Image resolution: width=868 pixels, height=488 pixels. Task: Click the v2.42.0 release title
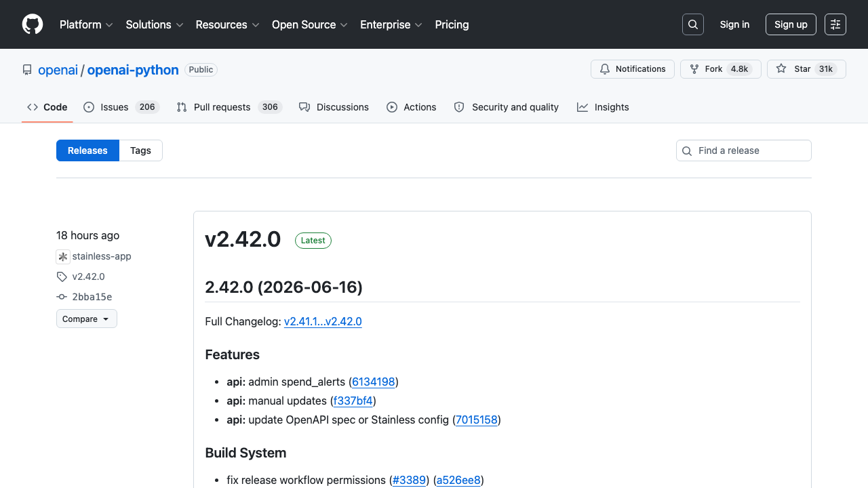(243, 239)
